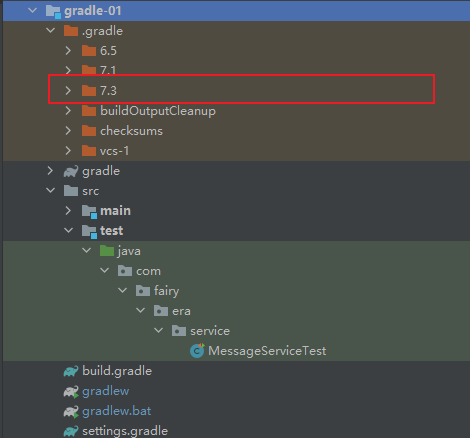The image size is (470, 438).
Task: Select the buildOutputCleanup label
Action: [158, 111]
